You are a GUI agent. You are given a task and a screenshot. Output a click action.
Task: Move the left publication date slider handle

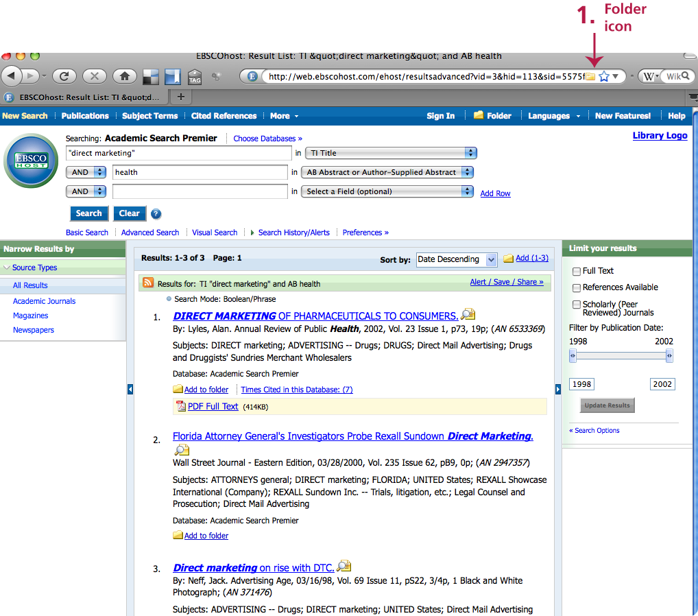click(x=573, y=355)
